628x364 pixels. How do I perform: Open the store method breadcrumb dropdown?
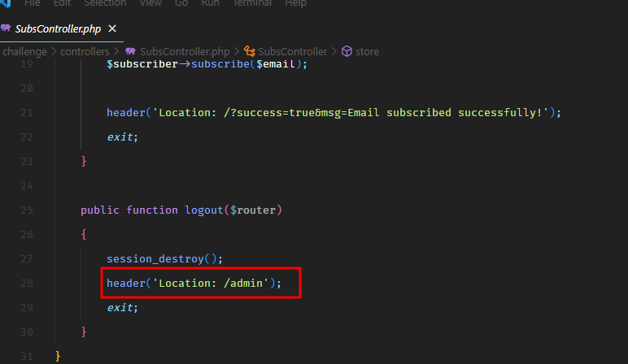click(x=367, y=51)
